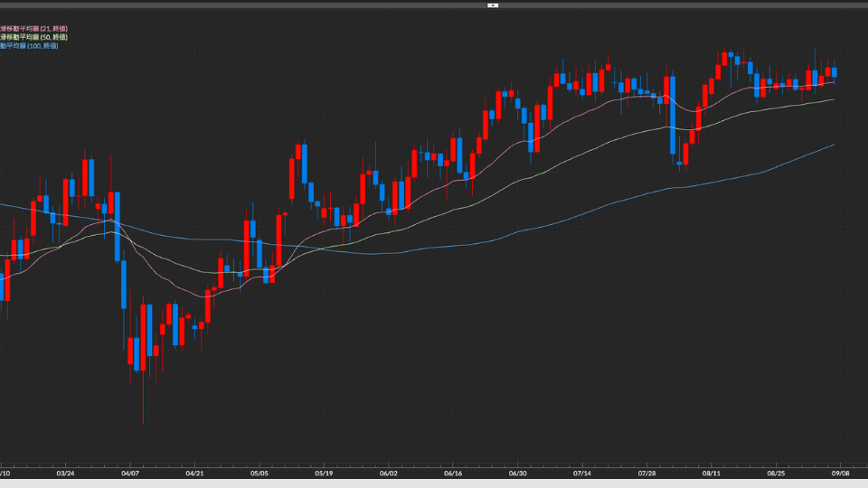Click the right end of the blue 100-period line

pyautogui.click(x=833, y=145)
